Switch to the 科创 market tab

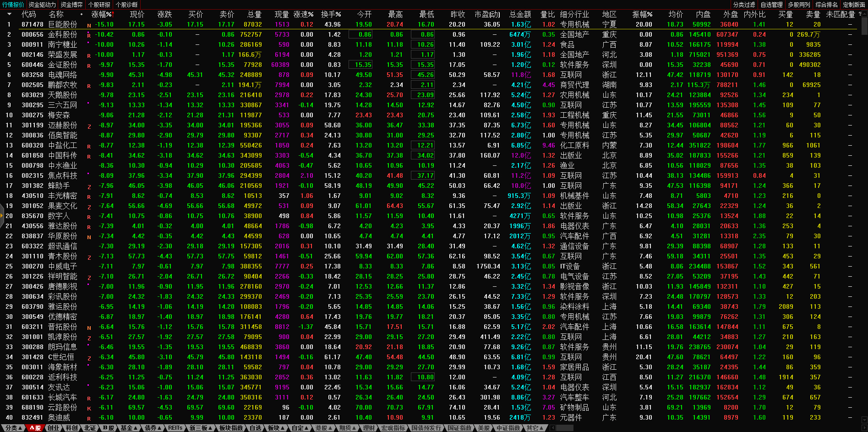[71, 428]
